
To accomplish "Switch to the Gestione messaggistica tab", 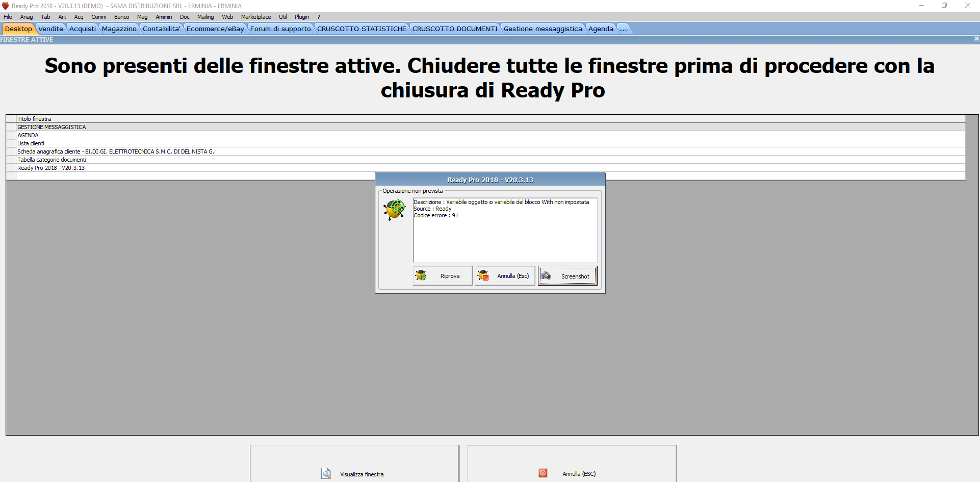I will (x=543, y=29).
